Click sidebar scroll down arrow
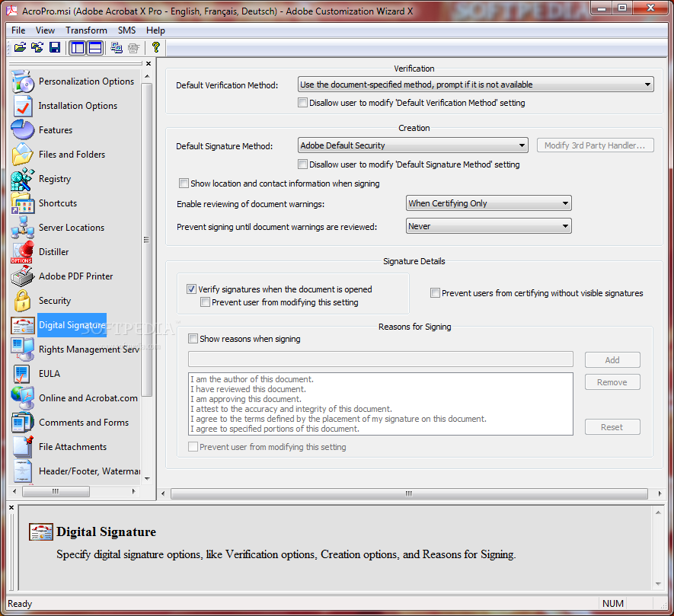The height and width of the screenshot is (616, 674). point(147,478)
